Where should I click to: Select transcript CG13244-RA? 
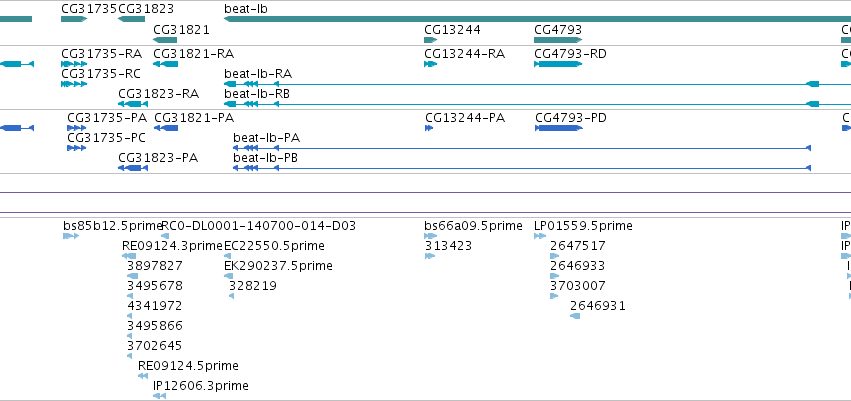click(430, 64)
